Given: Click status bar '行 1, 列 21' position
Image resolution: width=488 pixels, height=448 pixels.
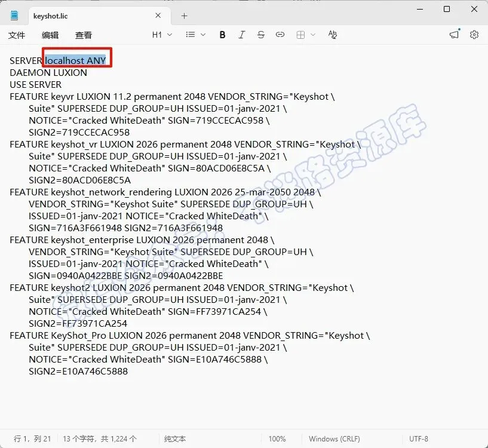Looking at the screenshot, I should tap(32, 439).
